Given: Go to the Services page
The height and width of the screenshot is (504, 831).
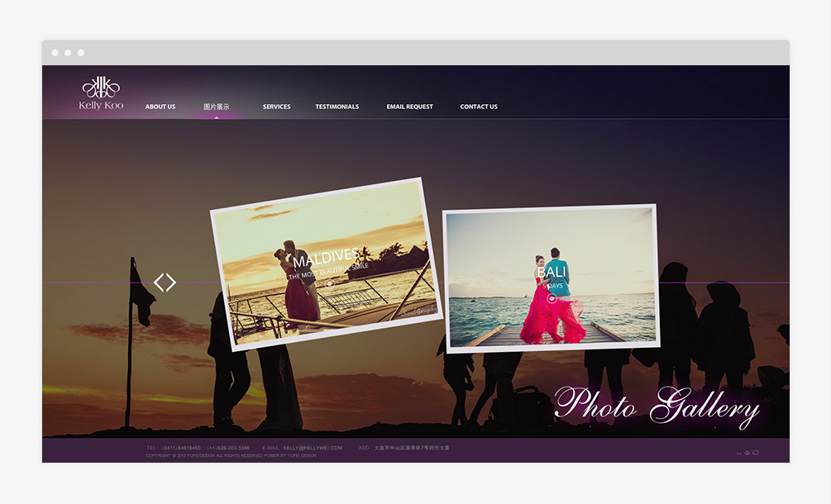Looking at the screenshot, I should (x=276, y=107).
